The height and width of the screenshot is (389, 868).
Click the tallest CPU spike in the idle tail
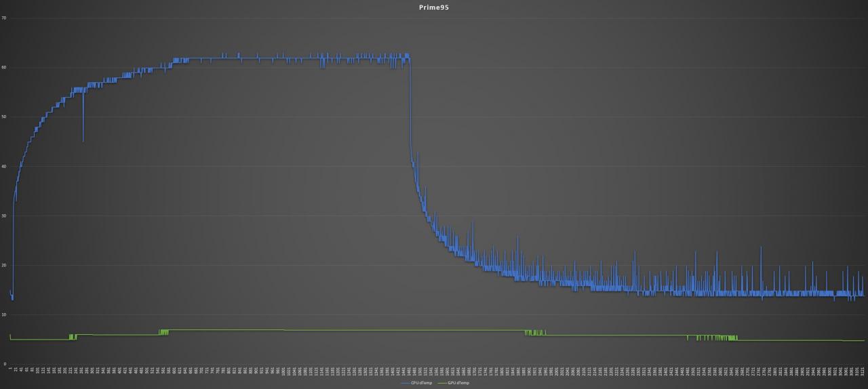(x=761, y=270)
